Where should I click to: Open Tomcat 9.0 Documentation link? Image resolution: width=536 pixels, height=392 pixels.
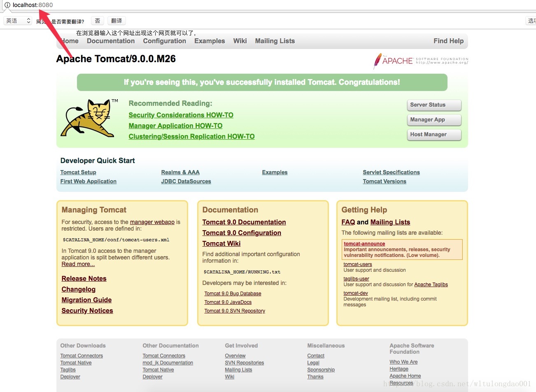tap(244, 222)
